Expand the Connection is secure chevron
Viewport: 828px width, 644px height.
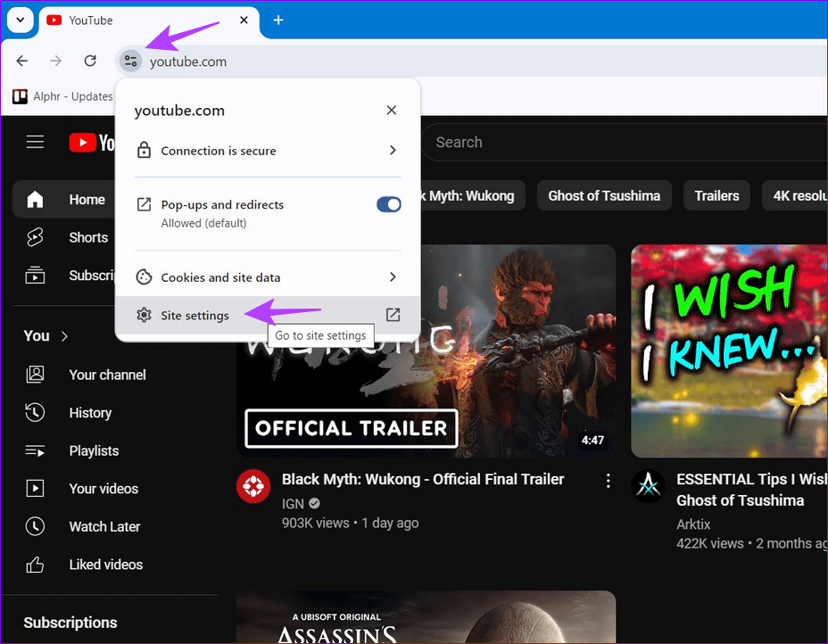point(393,151)
